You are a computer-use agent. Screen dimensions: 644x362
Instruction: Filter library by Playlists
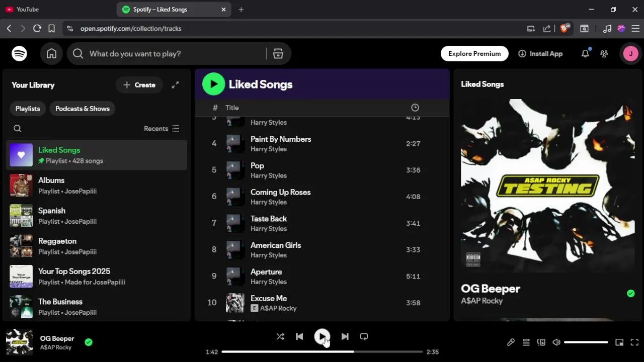pyautogui.click(x=28, y=109)
